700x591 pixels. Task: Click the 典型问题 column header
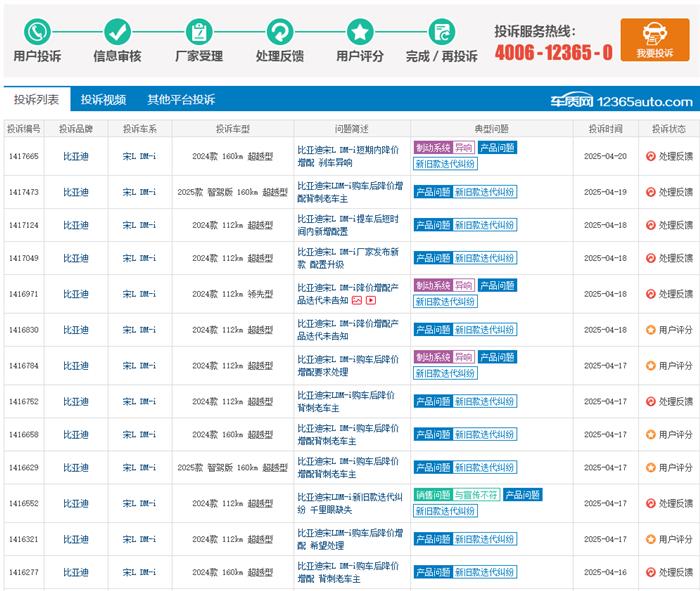pyautogui.click(x=492, y=129)
